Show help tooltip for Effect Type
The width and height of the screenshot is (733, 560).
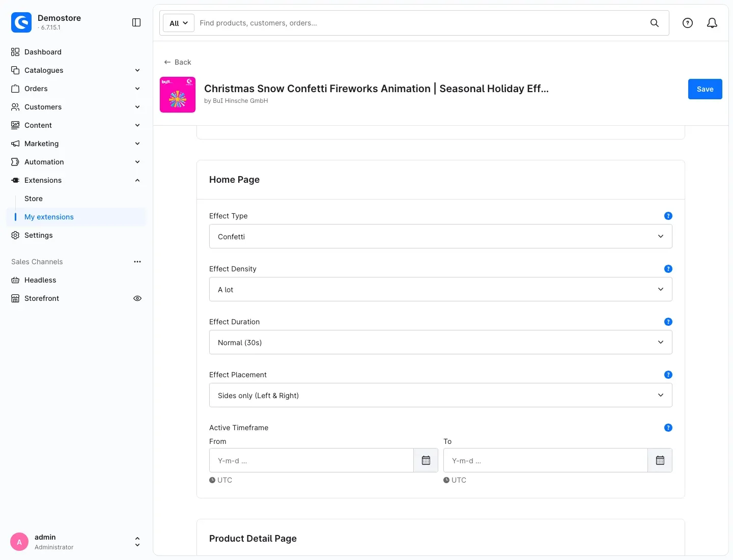(x=668, y=216)
